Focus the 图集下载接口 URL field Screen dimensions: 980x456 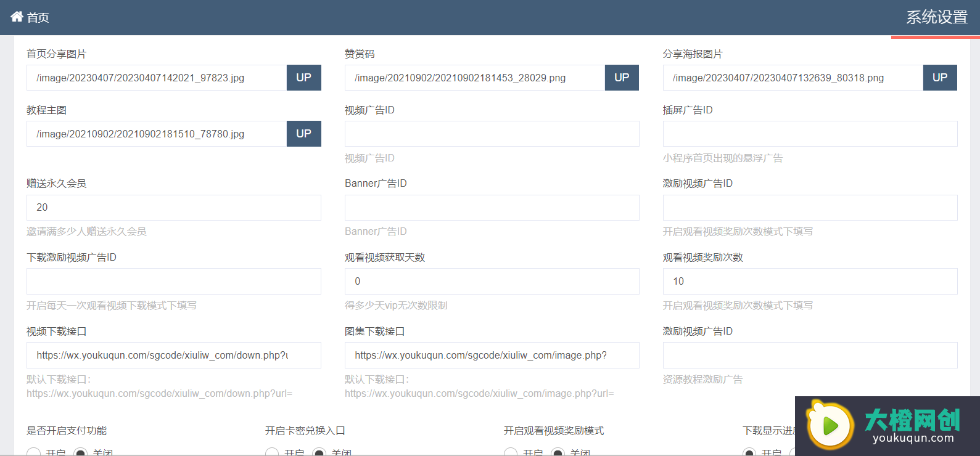click(x=492, y=356)
